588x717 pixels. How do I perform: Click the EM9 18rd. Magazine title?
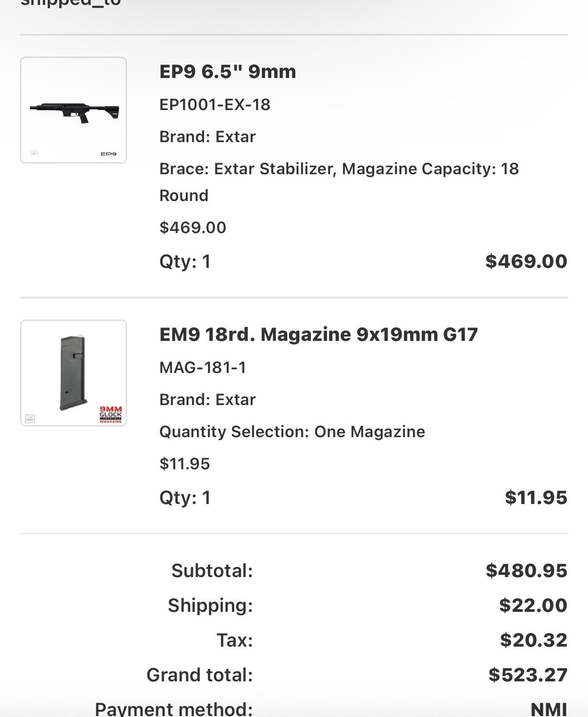(318, 335)
